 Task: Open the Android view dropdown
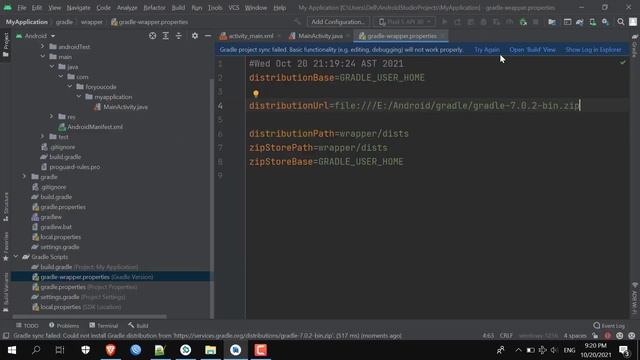[36, 36]
